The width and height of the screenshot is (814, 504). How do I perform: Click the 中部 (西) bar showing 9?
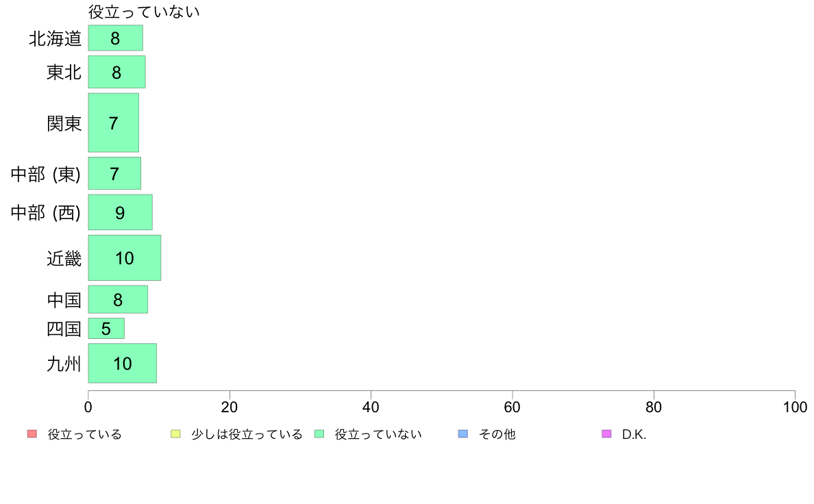tap(120, 212)
